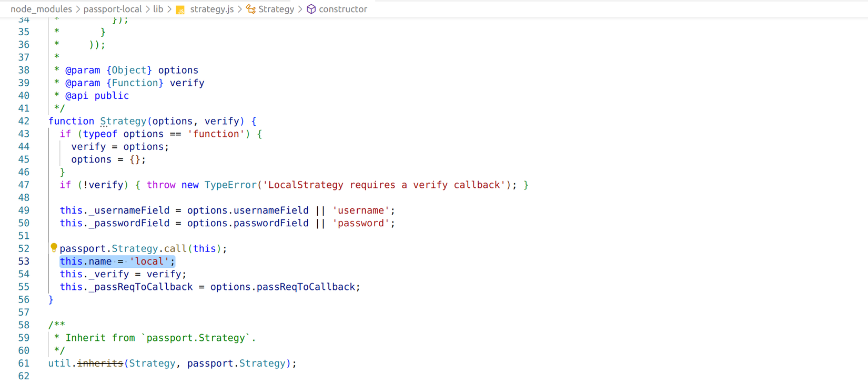The width and height of the screenshot is (868, 383).
Task: Click the Strategy function name on line 42
Action: (123, 121)
